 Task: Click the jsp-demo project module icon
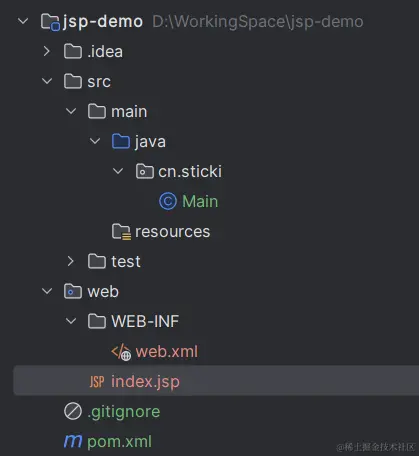(x=50, y=22)
